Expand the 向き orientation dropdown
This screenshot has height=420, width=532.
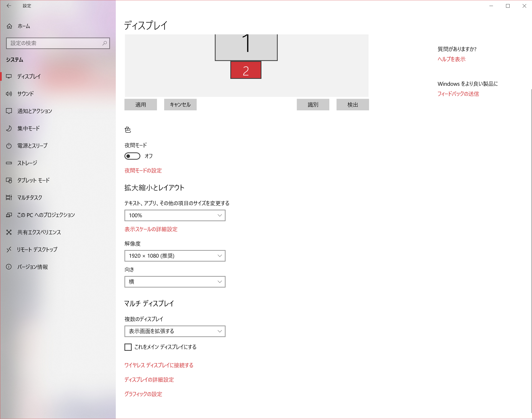[175, 282]
